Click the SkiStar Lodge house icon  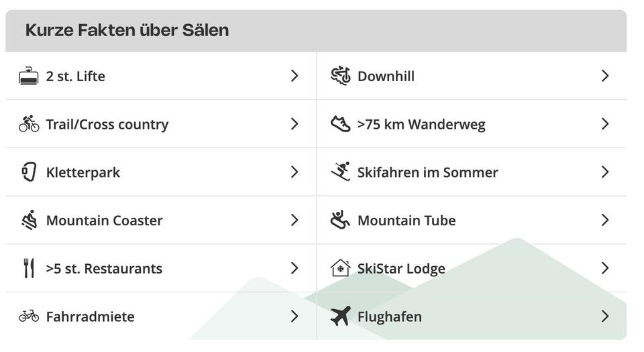point(341,268)
